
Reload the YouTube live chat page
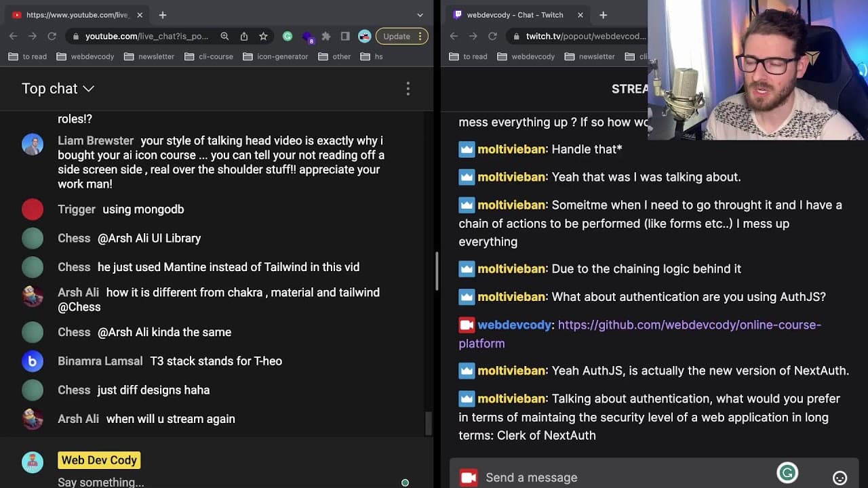click(x=52, y=37)
